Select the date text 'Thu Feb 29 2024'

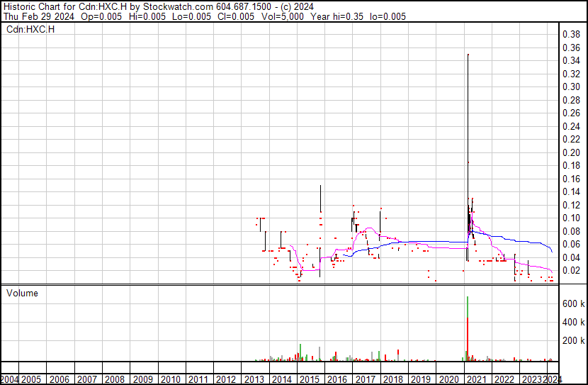tap(39, 16)
